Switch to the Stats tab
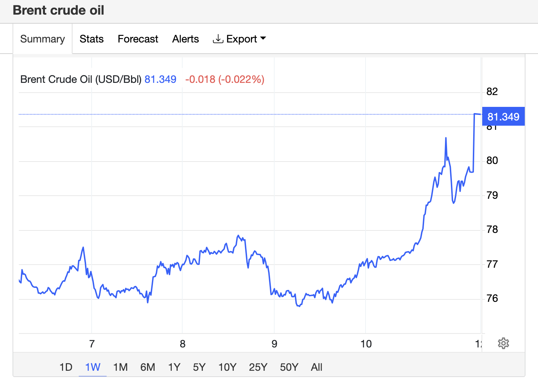Image resolution: width=538 pixels, height=392 pixels. coord(92,39)
